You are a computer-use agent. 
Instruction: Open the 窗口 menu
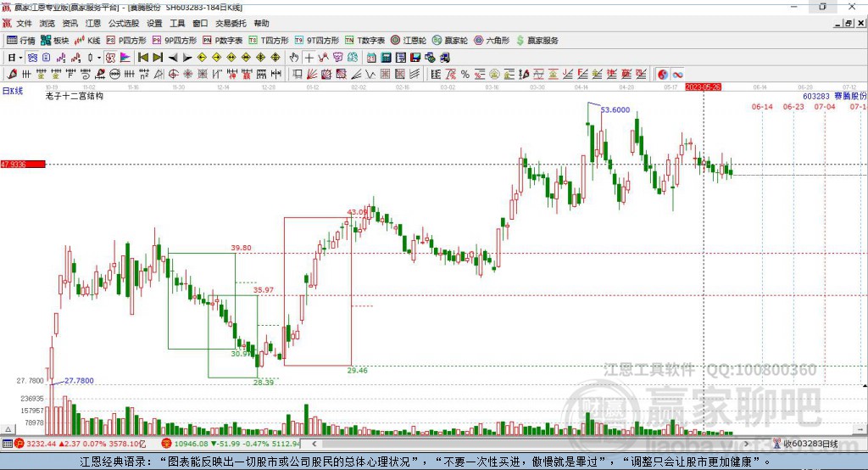200,23
